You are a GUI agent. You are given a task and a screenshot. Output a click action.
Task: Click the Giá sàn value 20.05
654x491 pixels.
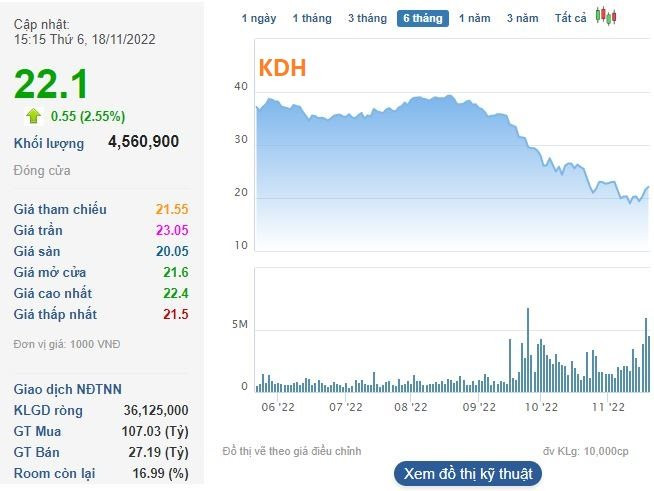click(172, 251)
